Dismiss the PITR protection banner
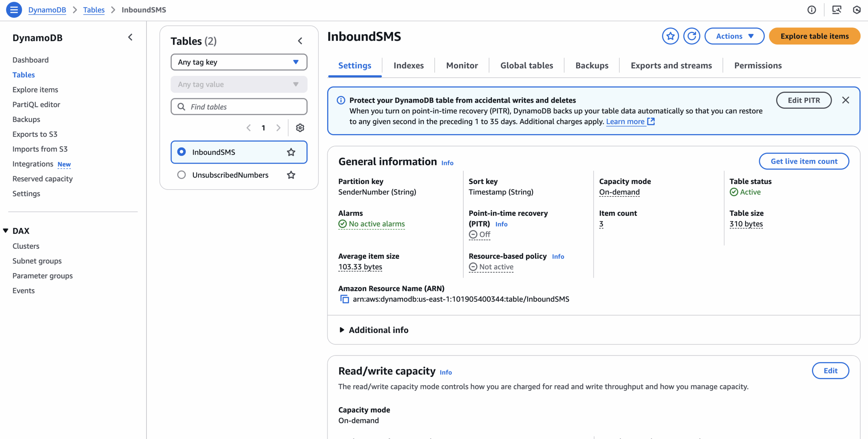The image size is (868, 439). tap(846, 100)
